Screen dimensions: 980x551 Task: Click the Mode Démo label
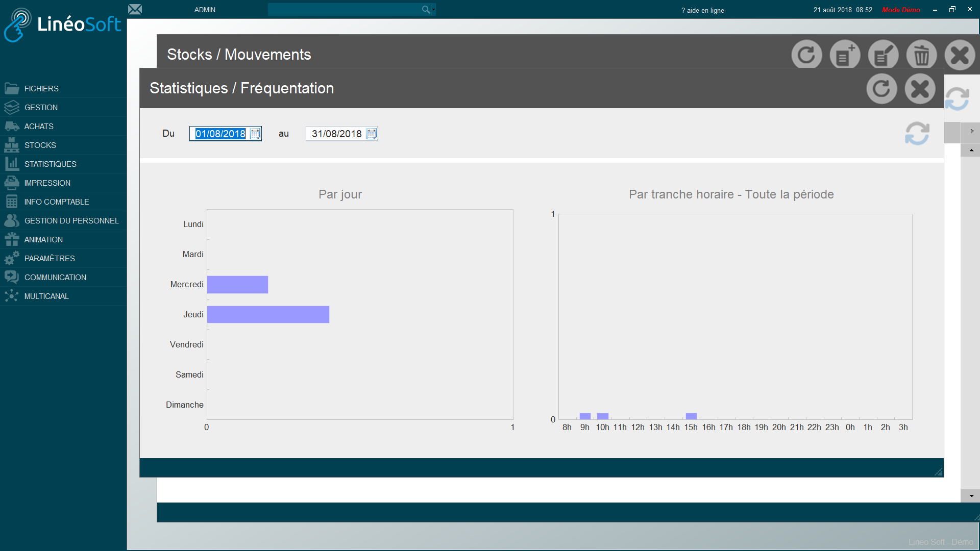[901, 10]
